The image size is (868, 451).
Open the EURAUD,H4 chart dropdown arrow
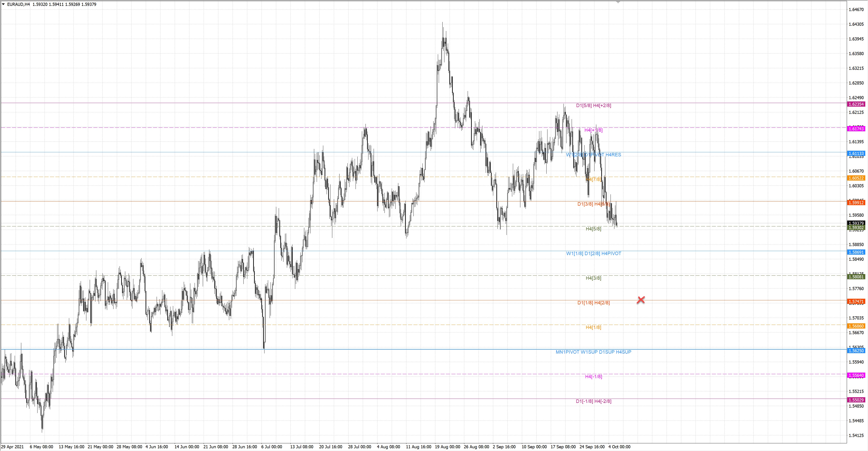point(3,4)
